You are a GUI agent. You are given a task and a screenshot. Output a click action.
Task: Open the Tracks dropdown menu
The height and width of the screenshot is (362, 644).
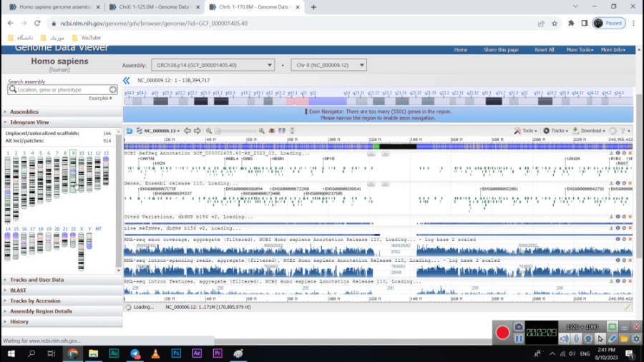point(555,131)
